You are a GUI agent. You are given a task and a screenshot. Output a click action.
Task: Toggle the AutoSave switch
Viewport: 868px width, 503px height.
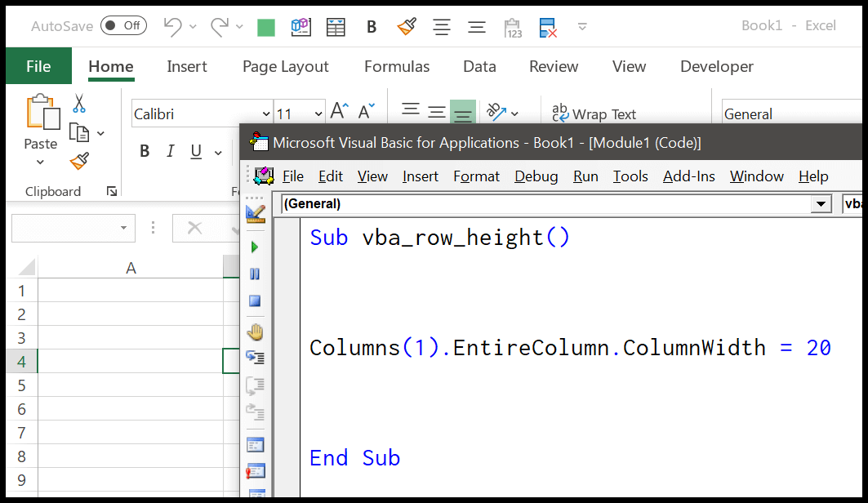(123, 26)
